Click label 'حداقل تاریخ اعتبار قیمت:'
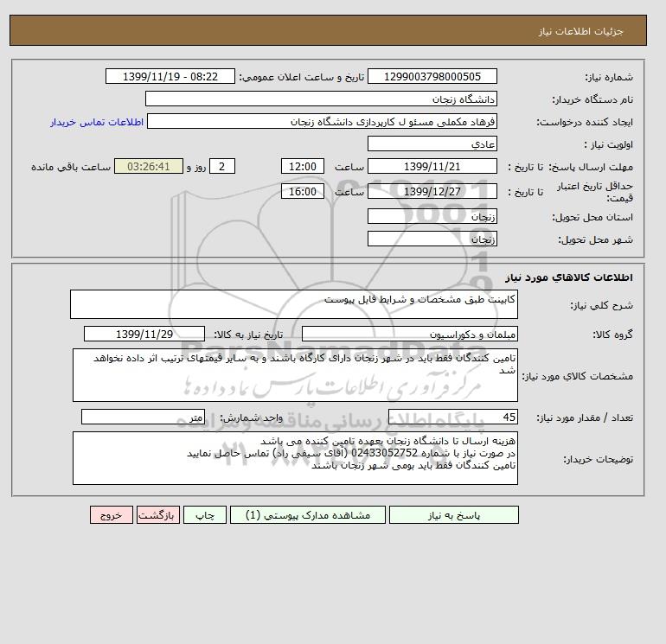 [x=595, y=192]
